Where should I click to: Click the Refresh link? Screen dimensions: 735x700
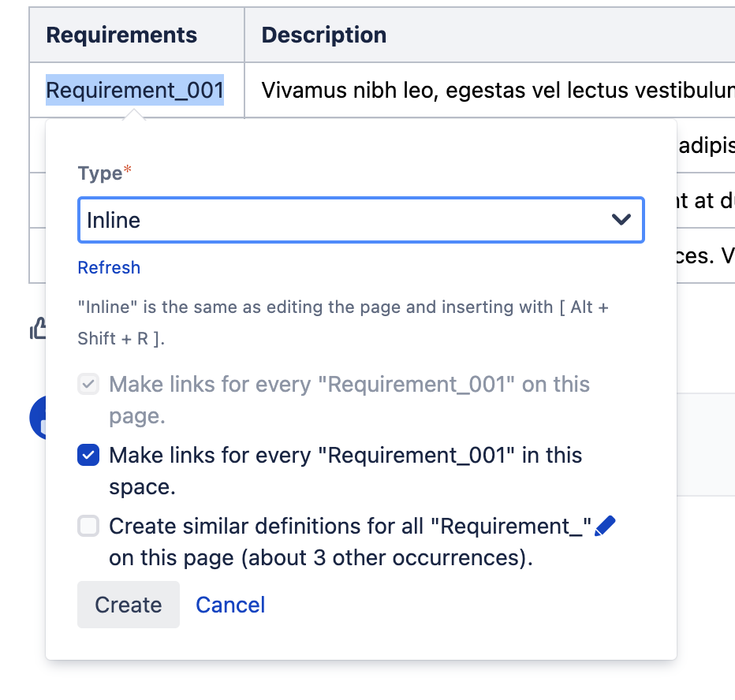[x=109, y=267]
